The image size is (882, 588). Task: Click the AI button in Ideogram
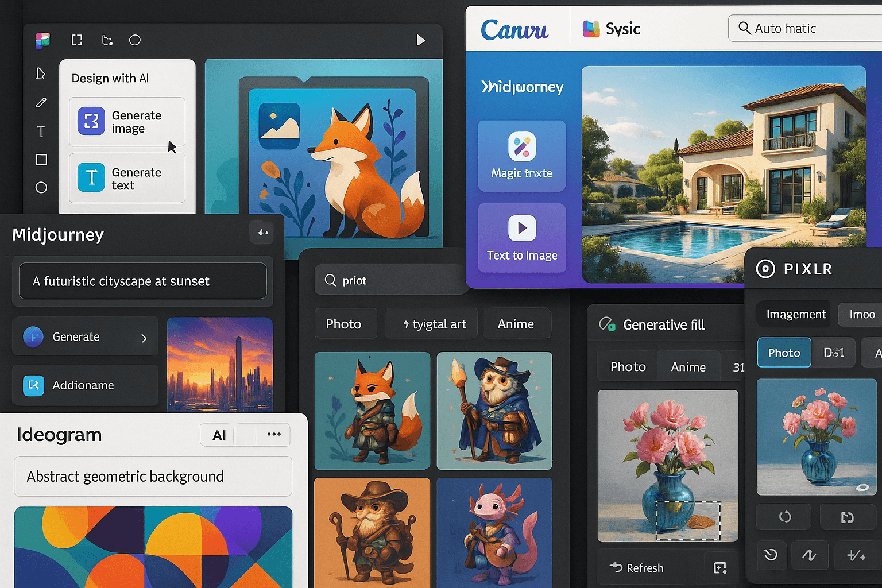click(219, 435)
